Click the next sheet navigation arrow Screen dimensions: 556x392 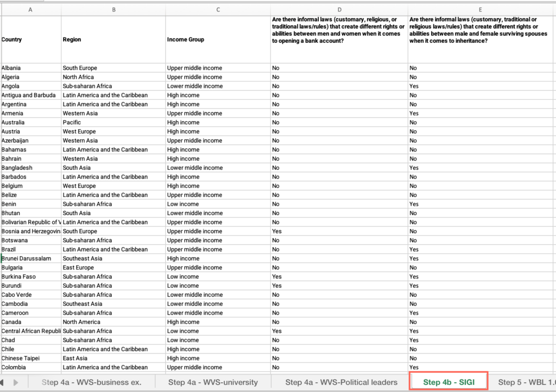(16, 382)
